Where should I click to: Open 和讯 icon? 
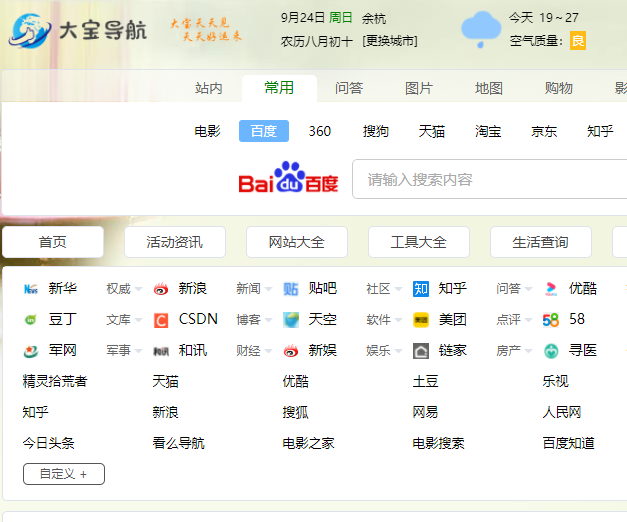(x=161, y=351)
